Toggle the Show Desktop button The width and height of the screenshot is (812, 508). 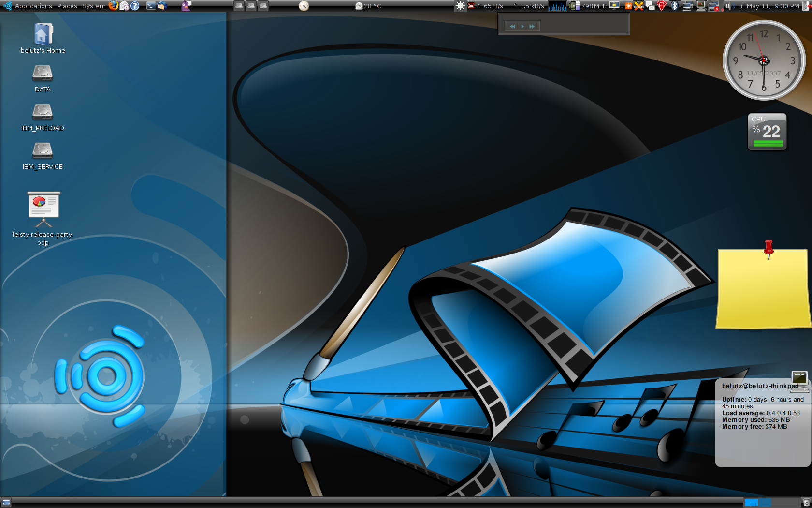(x=6, y=502)
